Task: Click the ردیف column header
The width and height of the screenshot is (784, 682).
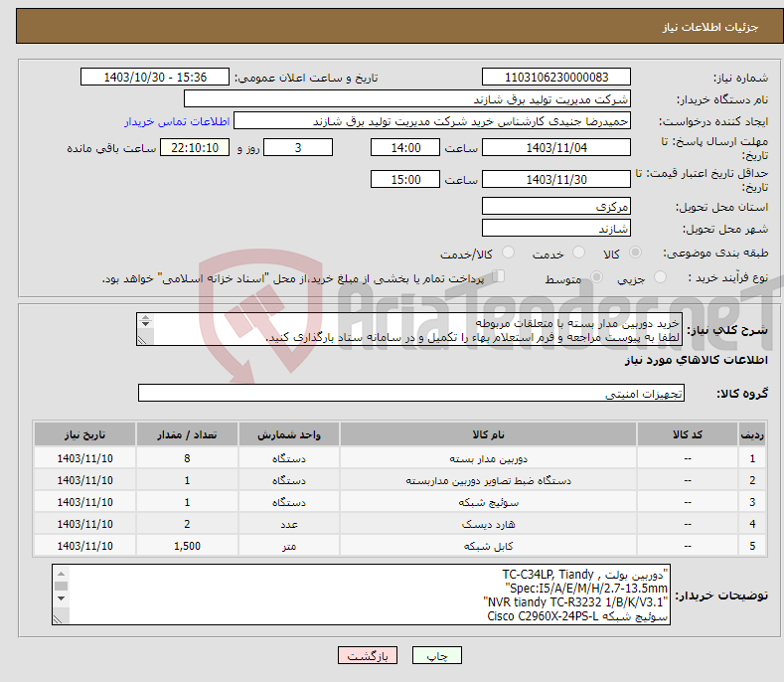Action: click(752, 434)
